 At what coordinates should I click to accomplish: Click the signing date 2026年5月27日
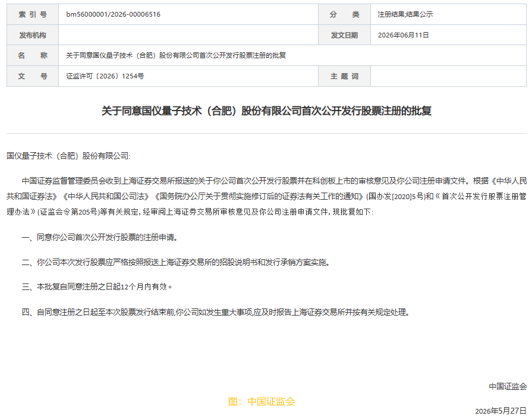coord(500,411)
